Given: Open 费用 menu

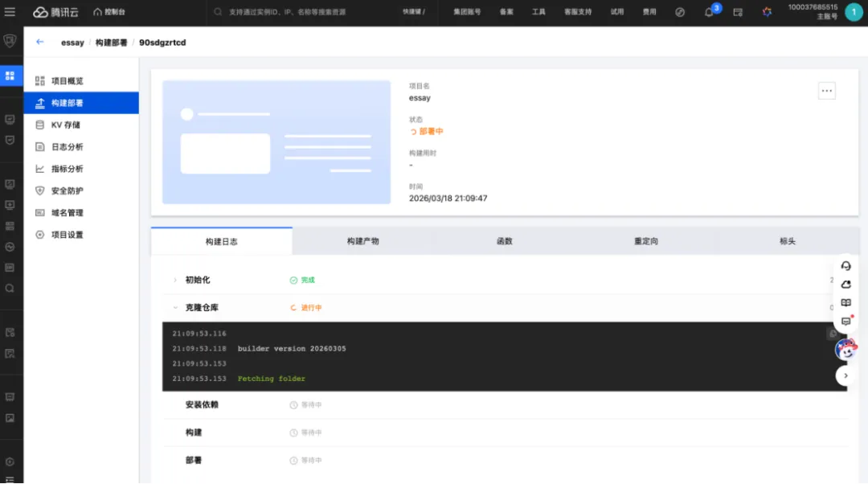Looking at the screenshot, I should tap(649, 11).
